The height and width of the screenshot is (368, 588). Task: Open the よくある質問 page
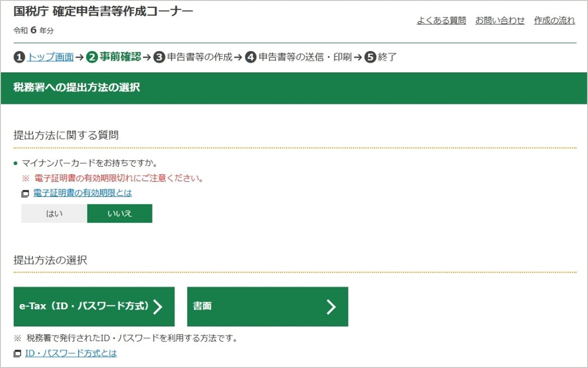pyautogui.click(x=441, y=21)
